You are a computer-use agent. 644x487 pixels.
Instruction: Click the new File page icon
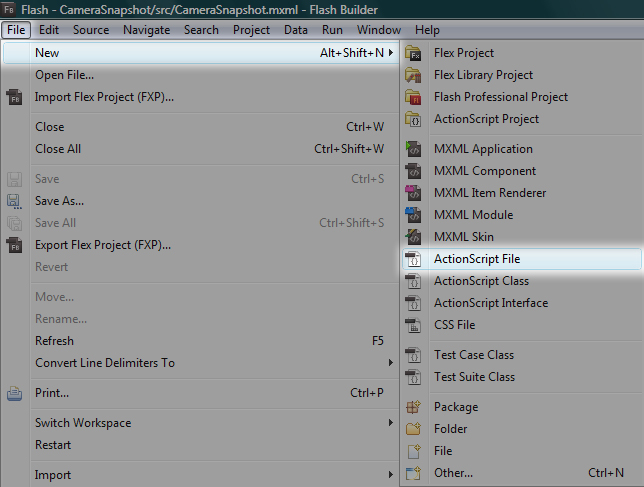pyautogui.click(x=413, y=451)
